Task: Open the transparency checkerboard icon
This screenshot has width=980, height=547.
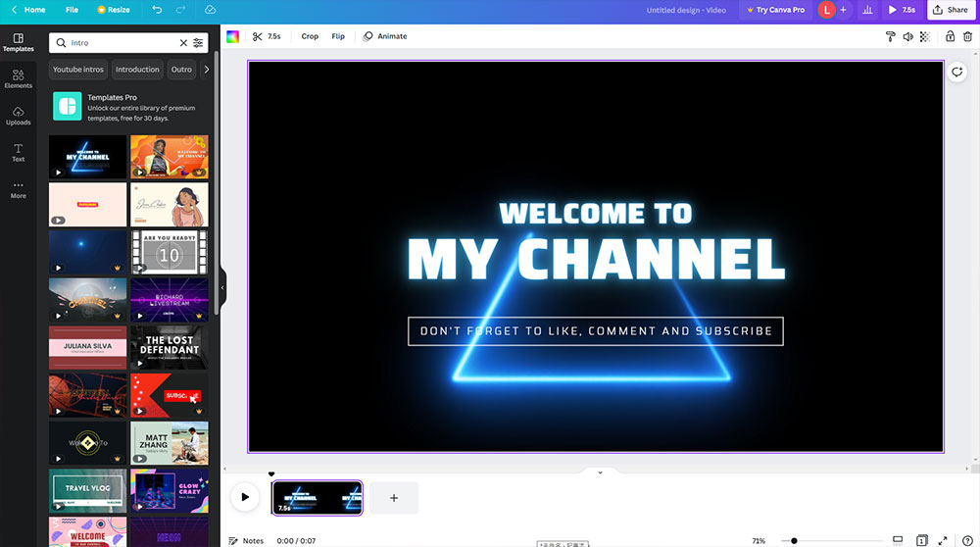Action: [x=925, y=37]
